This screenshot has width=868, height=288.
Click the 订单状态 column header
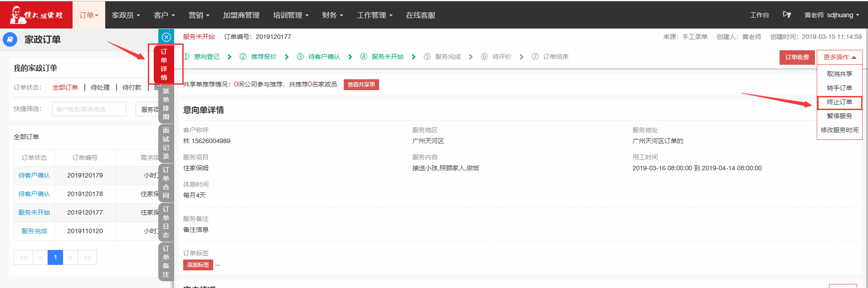click(x=34, y=158)
